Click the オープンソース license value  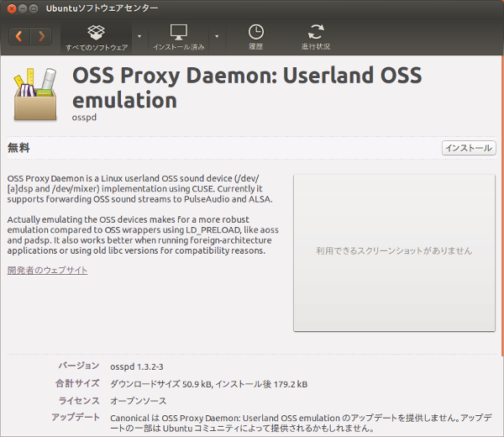(139, 401)
